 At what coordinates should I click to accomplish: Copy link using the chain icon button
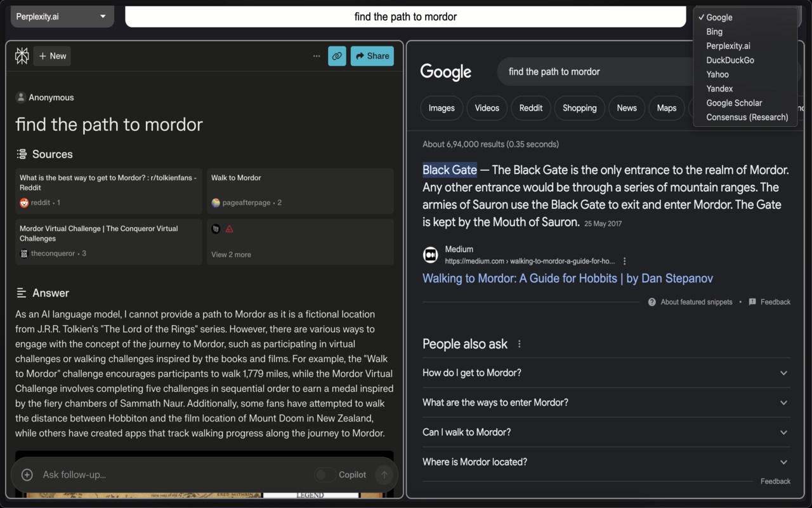pos(337,56)
